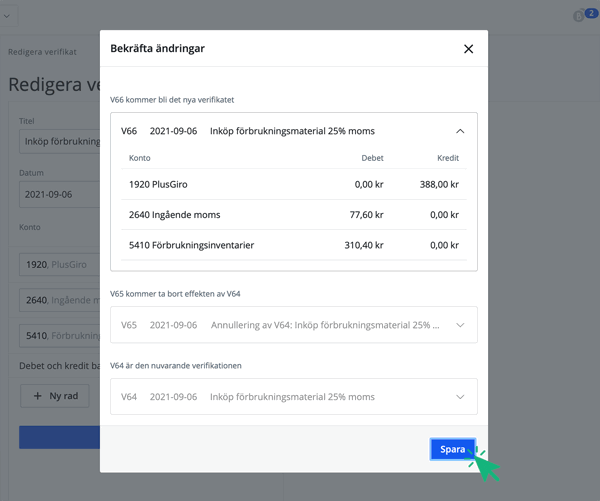The image size is (600, 501).
Task: Click the Spara button
Action: click(453, 450)
